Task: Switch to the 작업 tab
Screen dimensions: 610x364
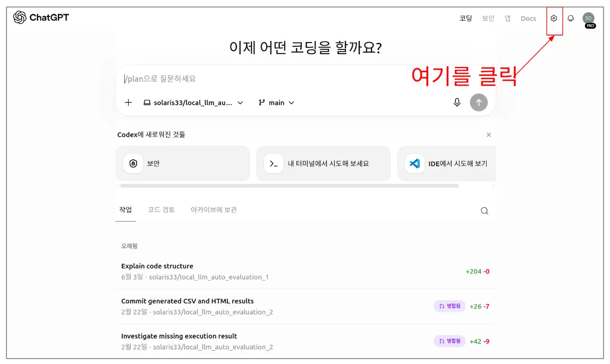Action: pyautogui.click(x=125, y=209)
